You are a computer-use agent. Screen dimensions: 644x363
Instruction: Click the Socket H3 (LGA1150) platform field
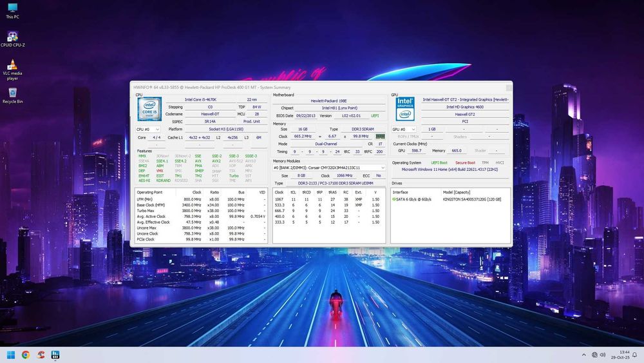coord(226,129)
